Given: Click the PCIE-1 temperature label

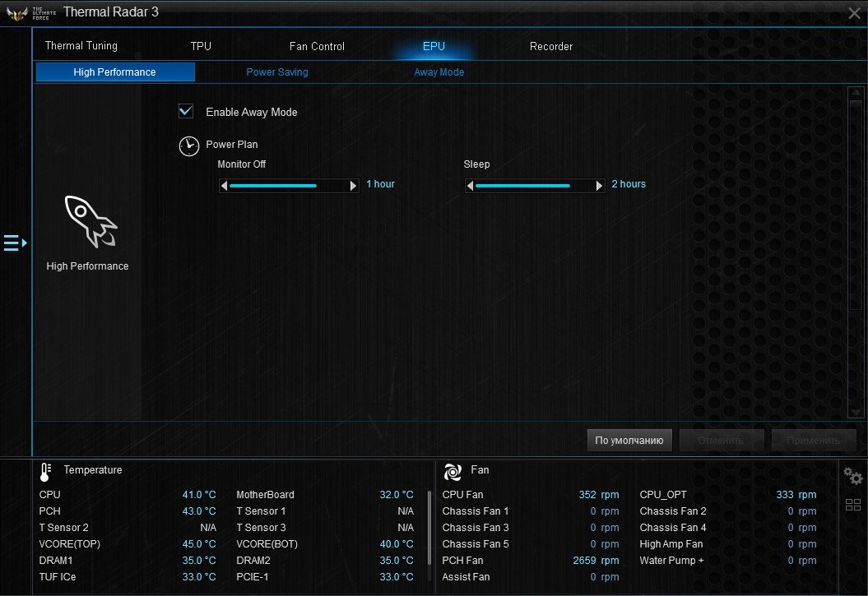Looking at the screenshot, I should click(253, 576).
